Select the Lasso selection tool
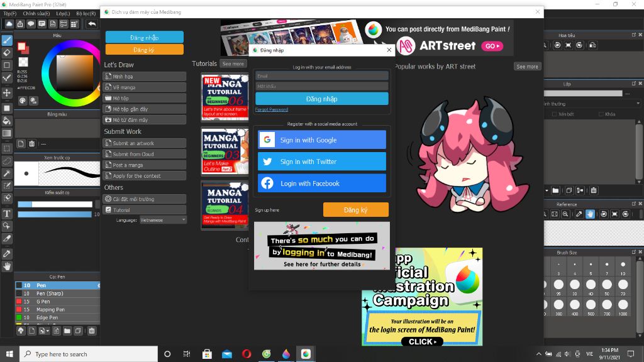Image resolution: width=644 pixels, height=362 pixels. tap(7, 161)
